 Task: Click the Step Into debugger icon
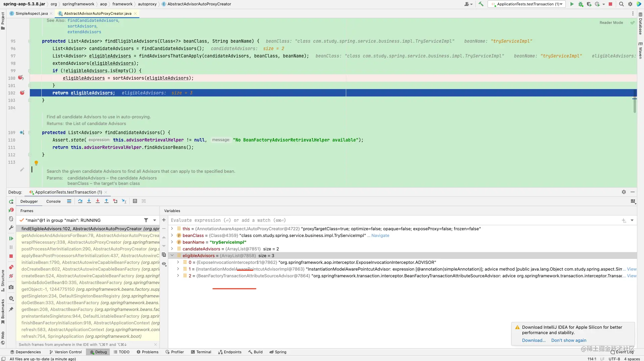point(89,201)
